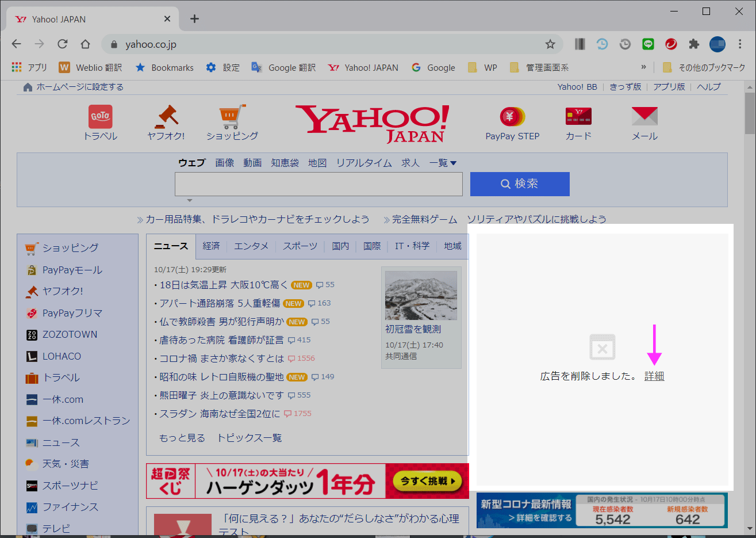Viewport: 756px width, 538px height.
Task: Open the see more news link
Action: click(182, 438)
